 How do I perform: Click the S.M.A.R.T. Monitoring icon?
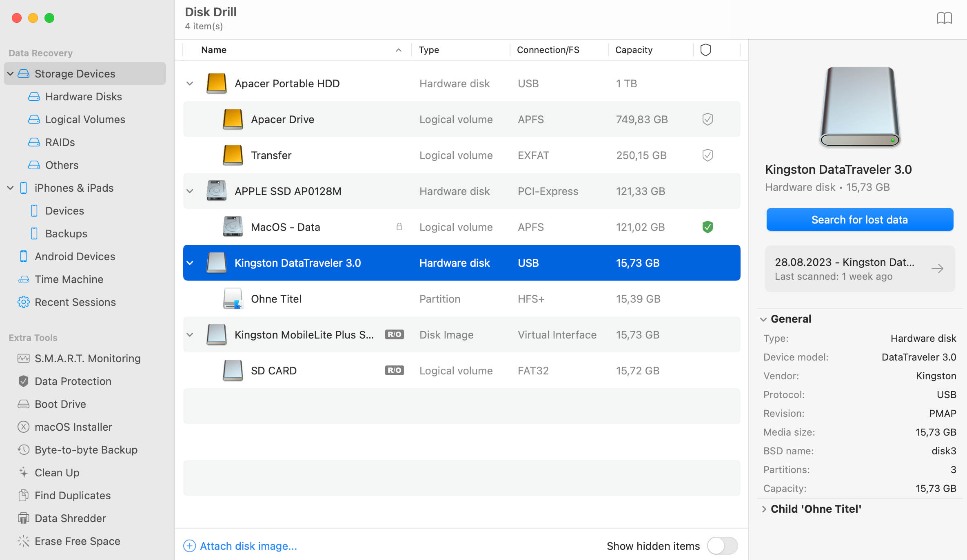click(23, 358)
